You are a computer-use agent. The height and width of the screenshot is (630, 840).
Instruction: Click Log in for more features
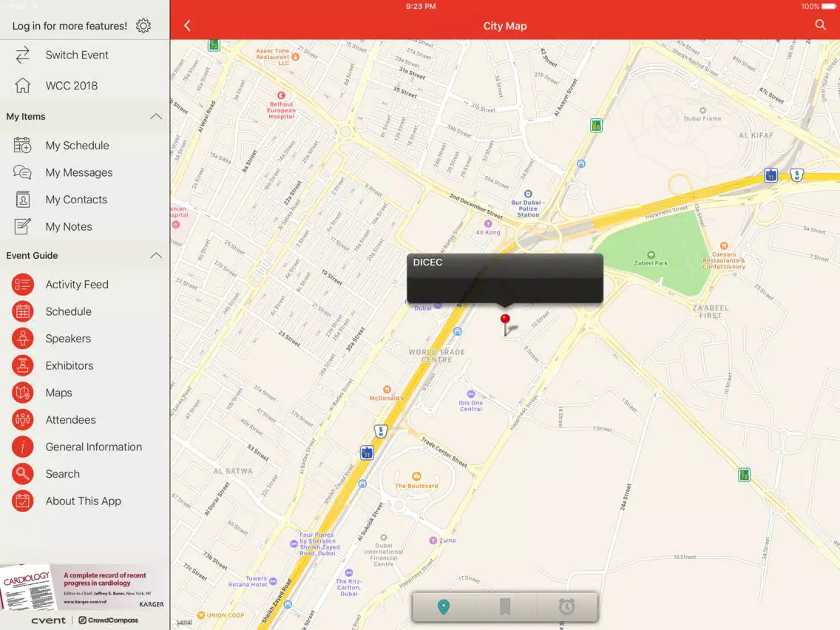pyautogui.click(x=70, y=26)
